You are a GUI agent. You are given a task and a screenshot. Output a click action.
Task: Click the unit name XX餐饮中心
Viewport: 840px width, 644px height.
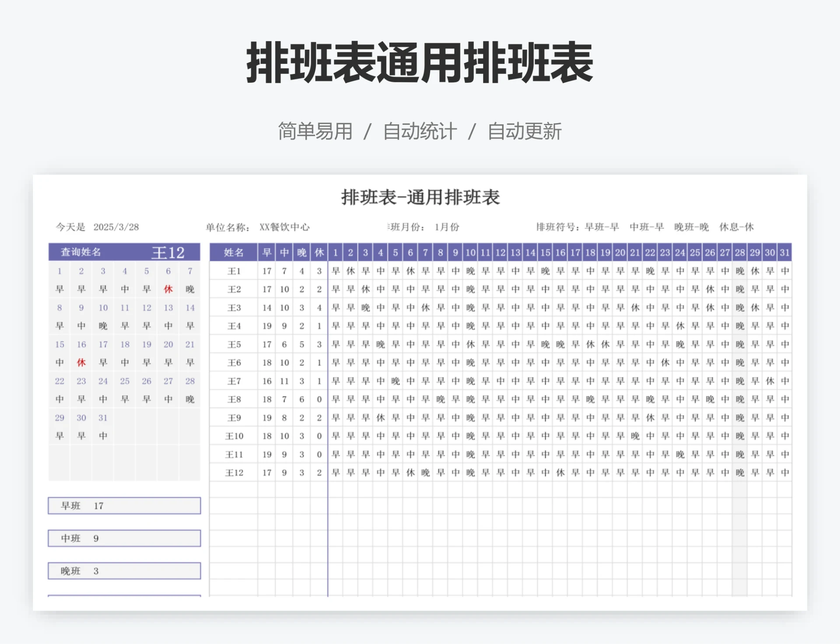285,227
